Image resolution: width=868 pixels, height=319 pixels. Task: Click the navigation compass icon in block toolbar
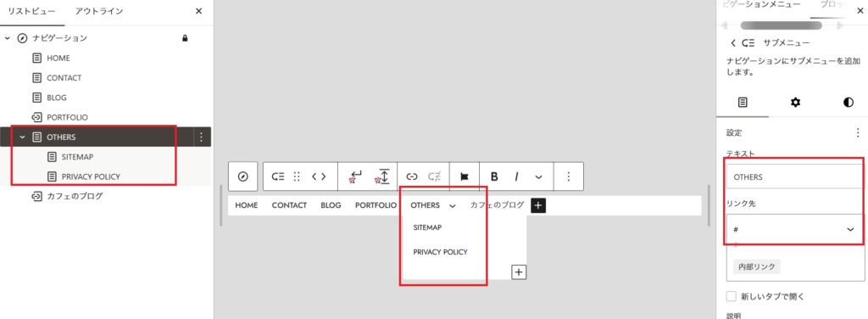click(242, 176)
